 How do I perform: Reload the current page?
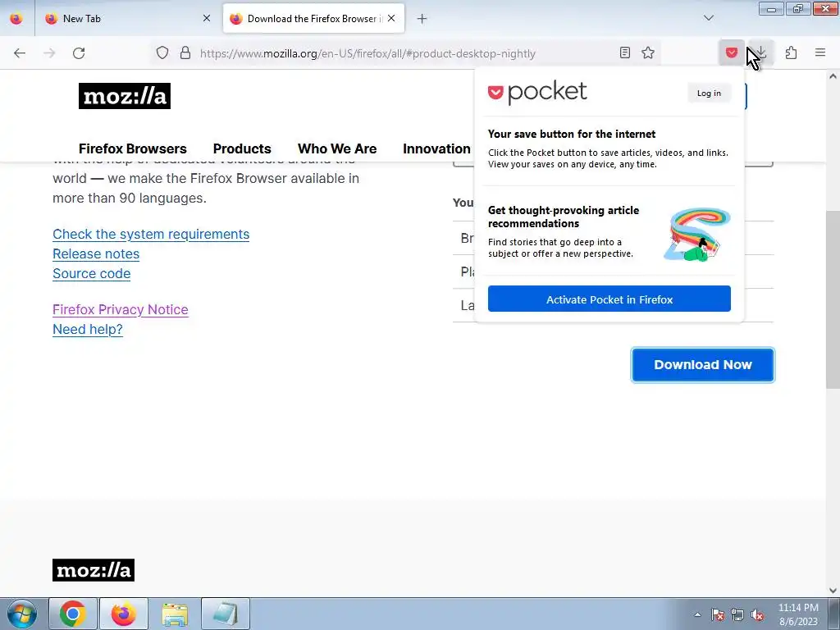[x=79, y=53]
